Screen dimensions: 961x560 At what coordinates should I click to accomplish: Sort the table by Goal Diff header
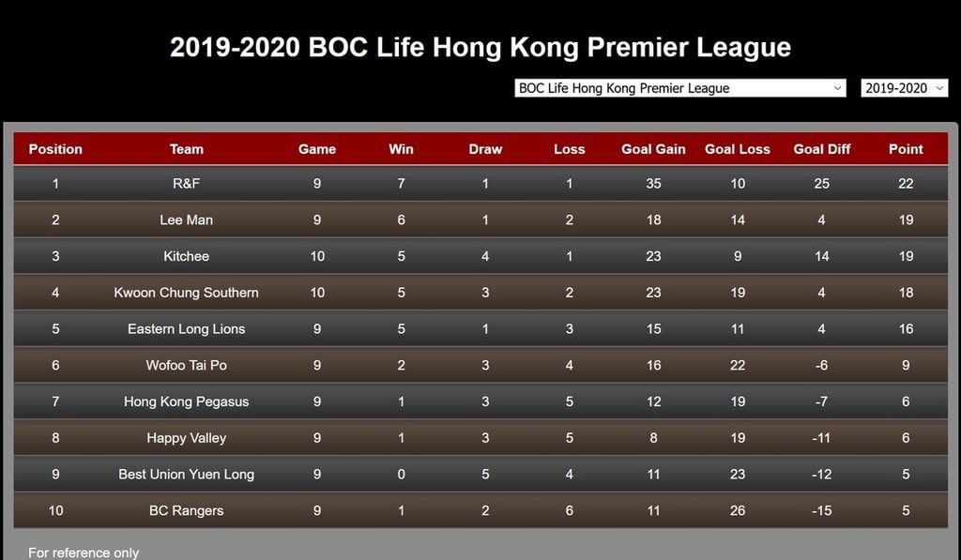coord(822,149)
